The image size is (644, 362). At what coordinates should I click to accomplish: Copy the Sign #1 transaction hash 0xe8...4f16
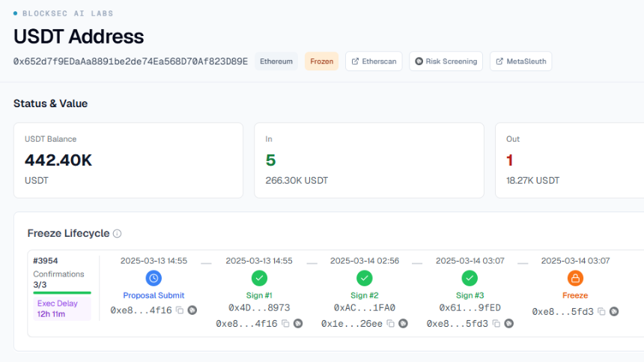tap(285, 324)
